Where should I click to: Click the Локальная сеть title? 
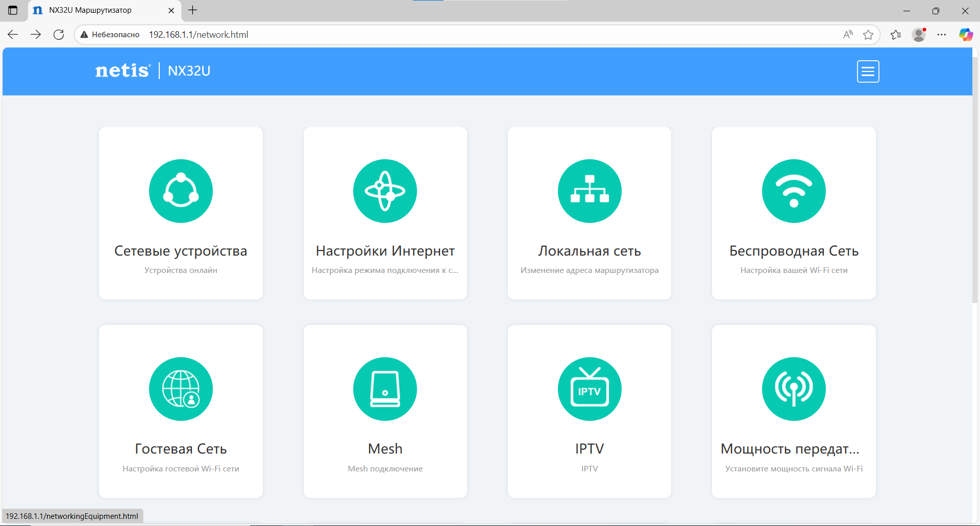click(590, 251)
